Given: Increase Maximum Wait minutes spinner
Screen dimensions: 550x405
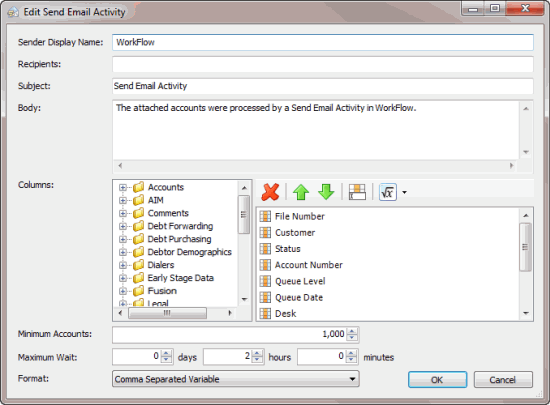Looking at the screenshot, I should pos(351,353).
